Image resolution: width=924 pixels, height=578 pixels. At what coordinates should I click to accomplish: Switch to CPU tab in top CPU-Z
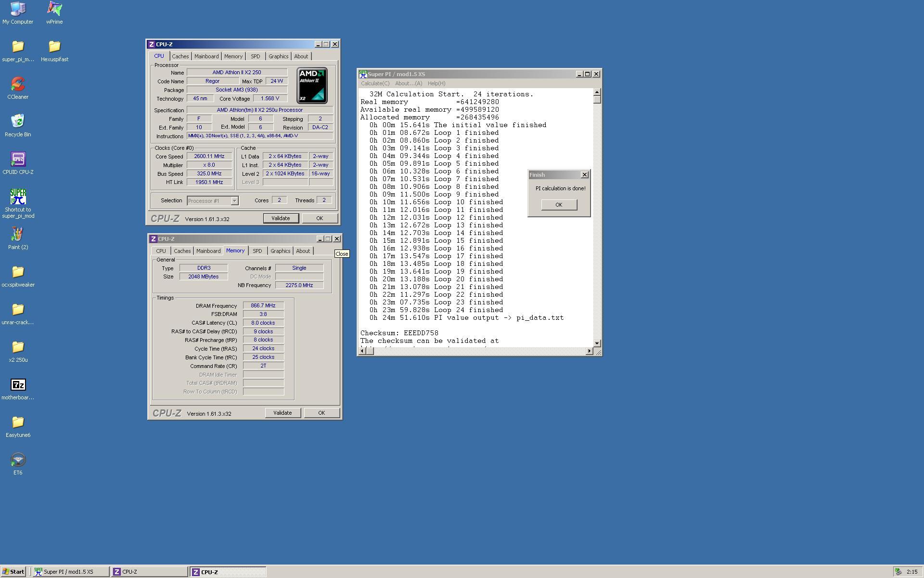pos(159,56)
